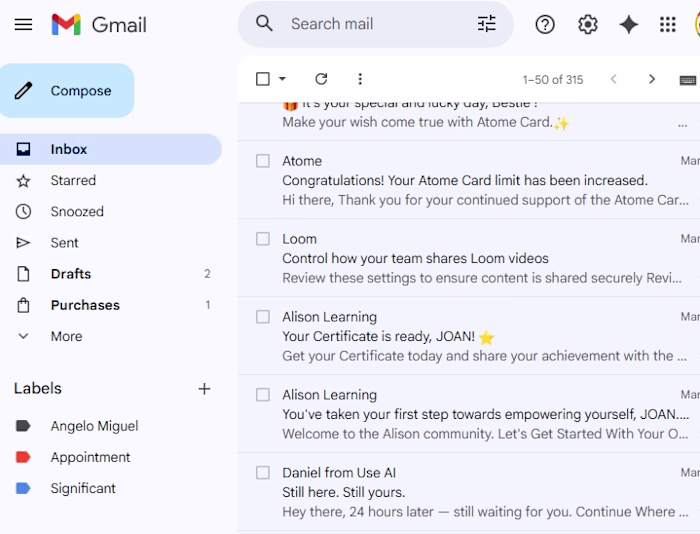Check the Daniel from Use AI checkbox

tap(263, 473)
